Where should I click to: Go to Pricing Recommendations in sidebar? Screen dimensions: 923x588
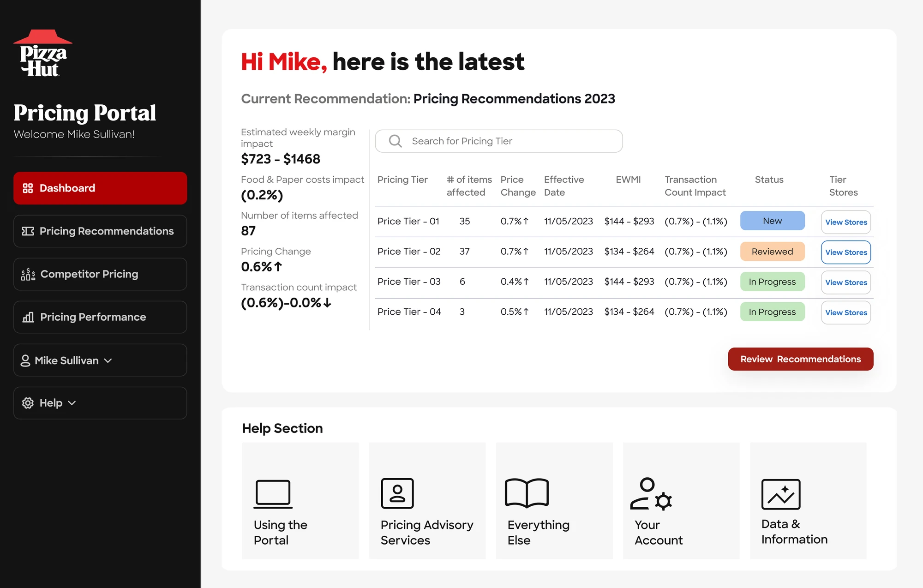point(100,231)
